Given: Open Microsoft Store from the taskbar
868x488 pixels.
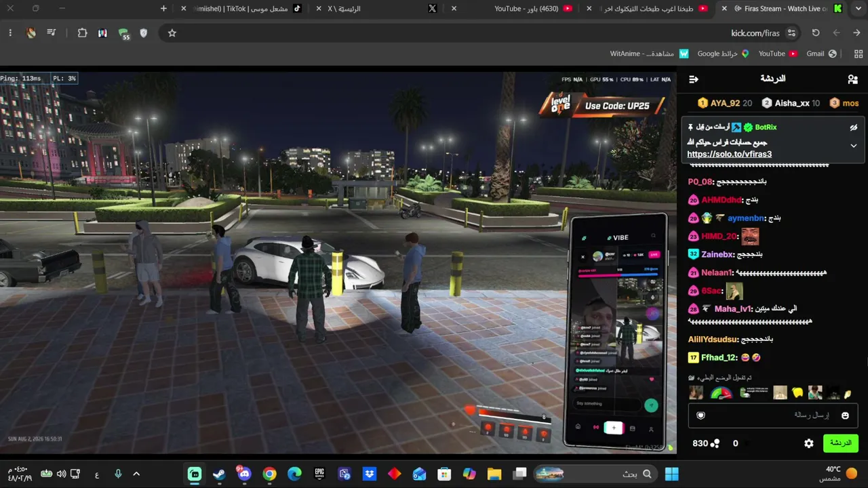Looking at the screenshot, I should click(x=444, y=474).
